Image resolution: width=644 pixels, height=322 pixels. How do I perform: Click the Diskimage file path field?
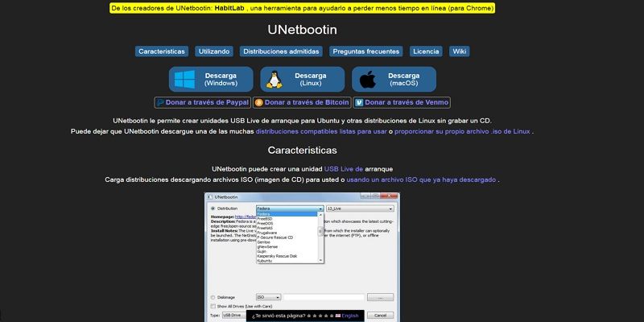click(x=324, y=297)
